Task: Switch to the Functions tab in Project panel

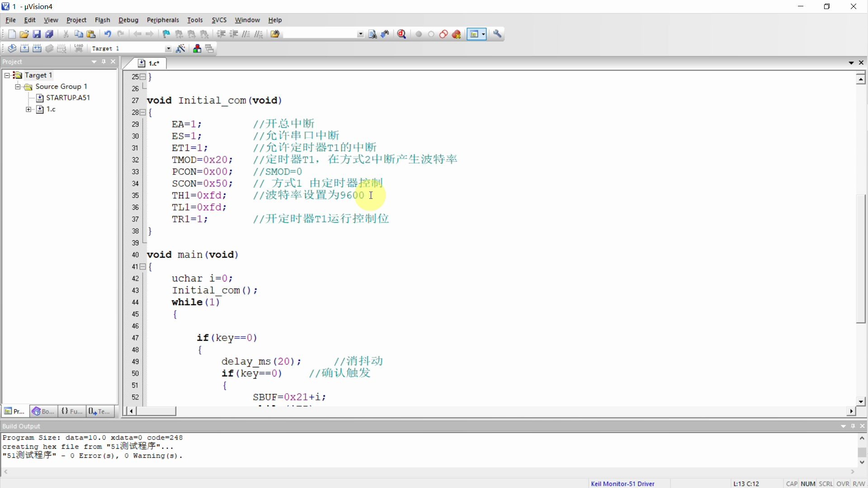Action: click(72, 411)
